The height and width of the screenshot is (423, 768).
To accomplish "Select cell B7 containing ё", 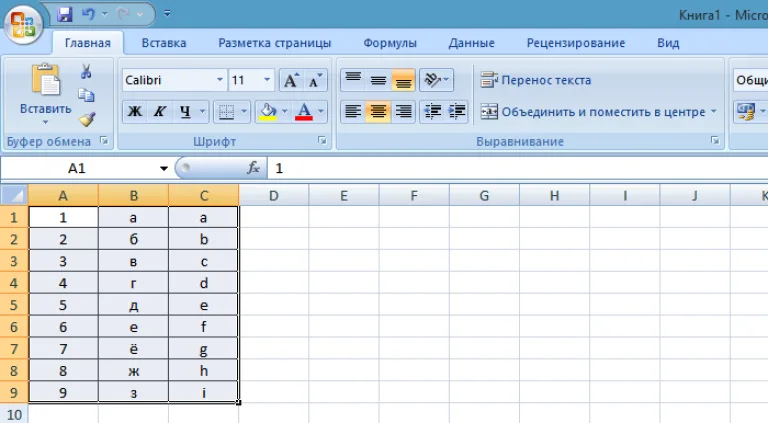I will [133, 349].
